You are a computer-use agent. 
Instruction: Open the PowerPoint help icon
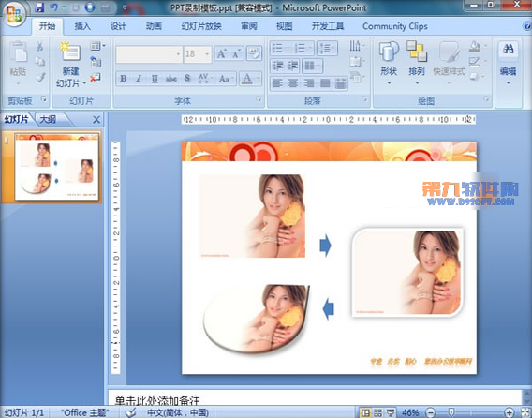pos(527,26)
